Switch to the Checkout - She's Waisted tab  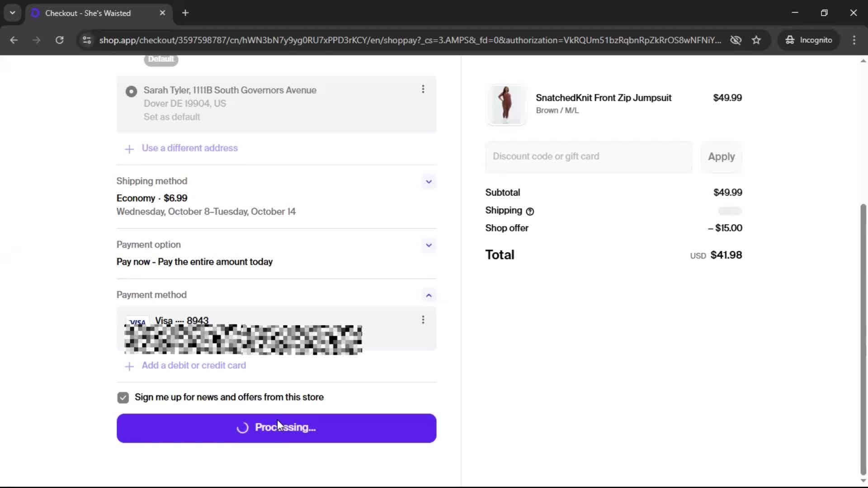point(88,13)
